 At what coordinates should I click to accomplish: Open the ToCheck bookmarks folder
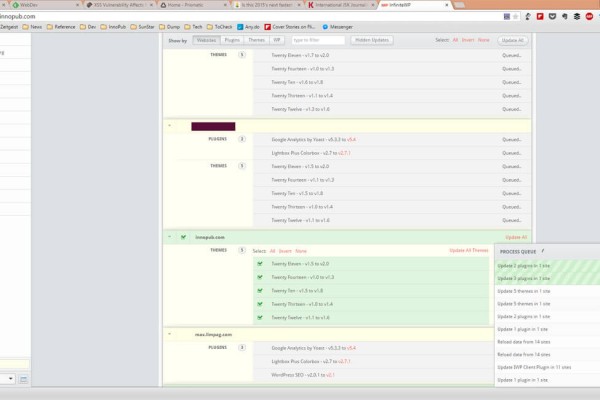[x=220, y=27]
